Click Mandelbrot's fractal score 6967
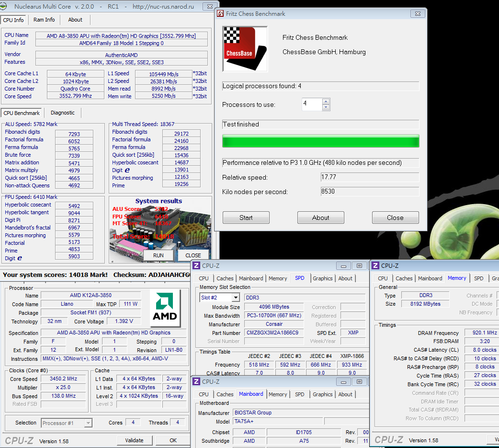499x448 pixels. [x=74, y=228]
